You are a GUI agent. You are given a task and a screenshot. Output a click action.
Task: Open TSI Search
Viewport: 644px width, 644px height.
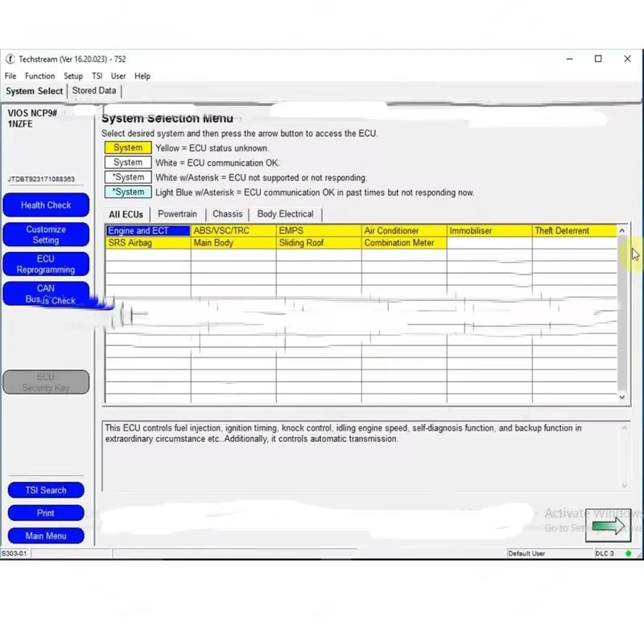[46, 490]
